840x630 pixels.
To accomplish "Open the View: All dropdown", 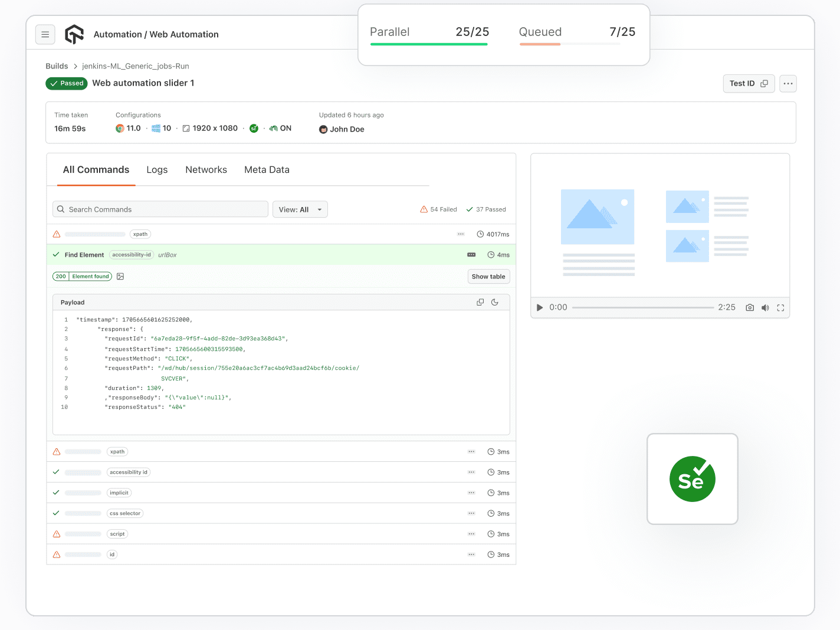I will [300, 209].
